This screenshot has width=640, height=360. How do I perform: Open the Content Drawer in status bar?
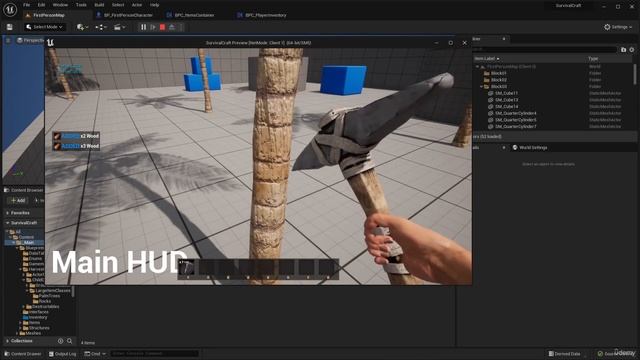[23, 354]
